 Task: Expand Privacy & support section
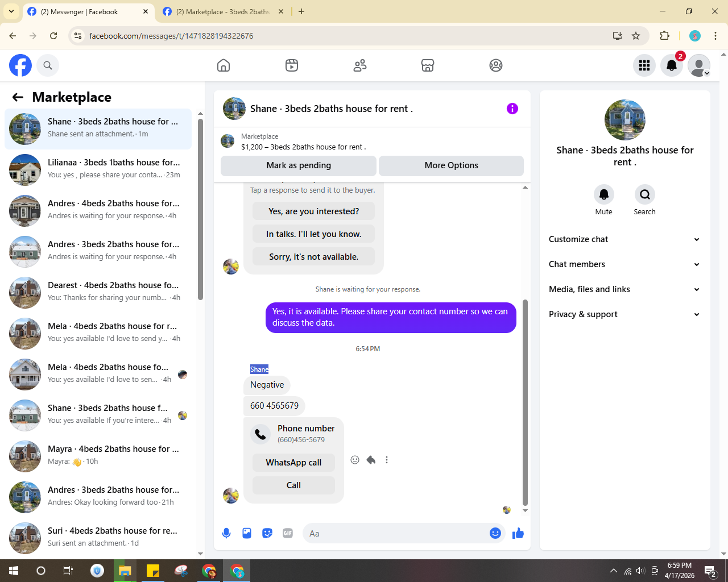(x=624, y=314)
